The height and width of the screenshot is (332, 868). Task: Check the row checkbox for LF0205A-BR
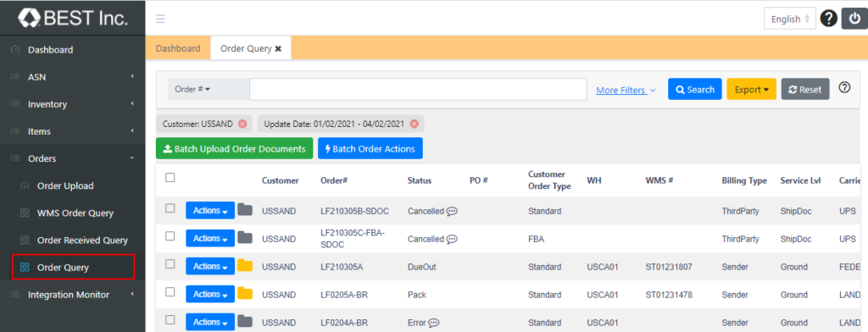(170, 291)
